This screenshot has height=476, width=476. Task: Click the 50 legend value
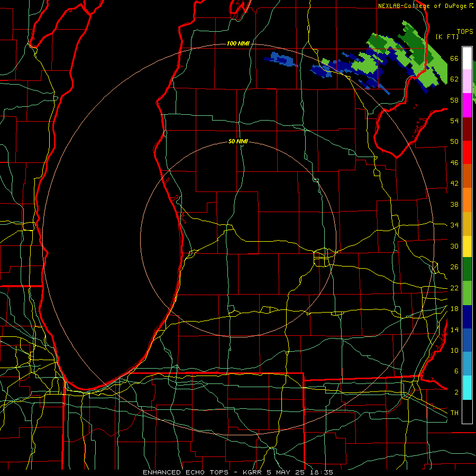(454, 141)
